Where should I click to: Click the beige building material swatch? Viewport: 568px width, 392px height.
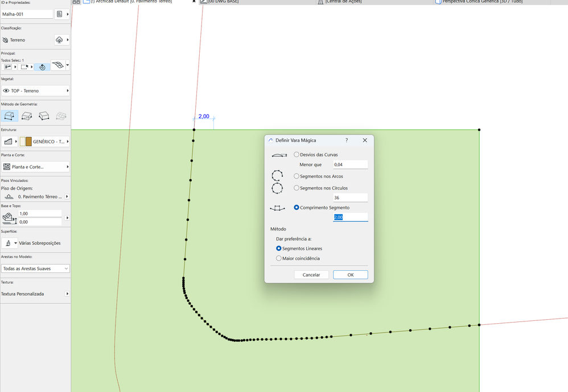point(22,142)
